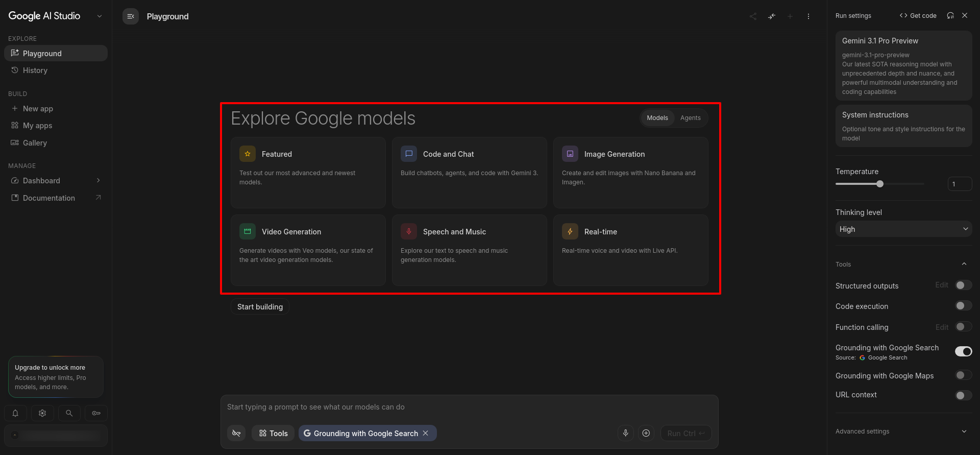This screenshot has width=980, height=455.
Task: Click the API key icon in sidebar
Action: (96, 413)
